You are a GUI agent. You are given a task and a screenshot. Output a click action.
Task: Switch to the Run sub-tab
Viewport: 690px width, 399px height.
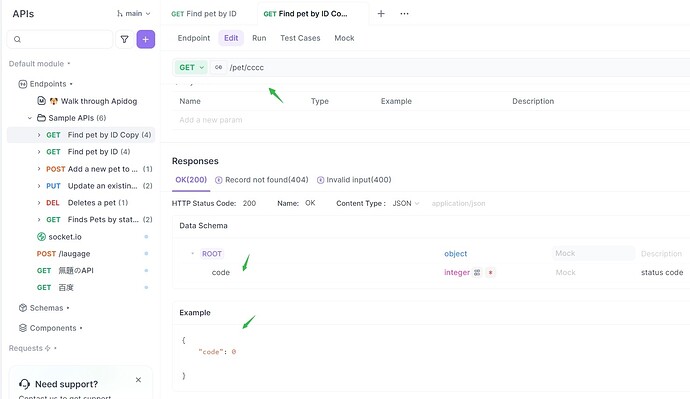(x=259, y=38)
